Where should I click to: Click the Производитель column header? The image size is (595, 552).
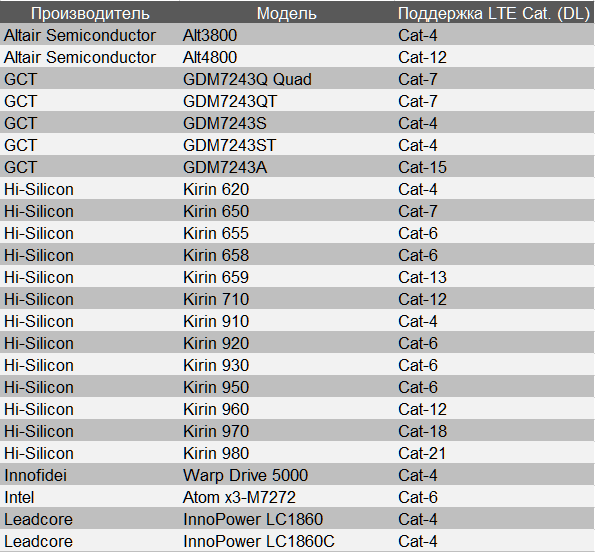coord(90,14)
